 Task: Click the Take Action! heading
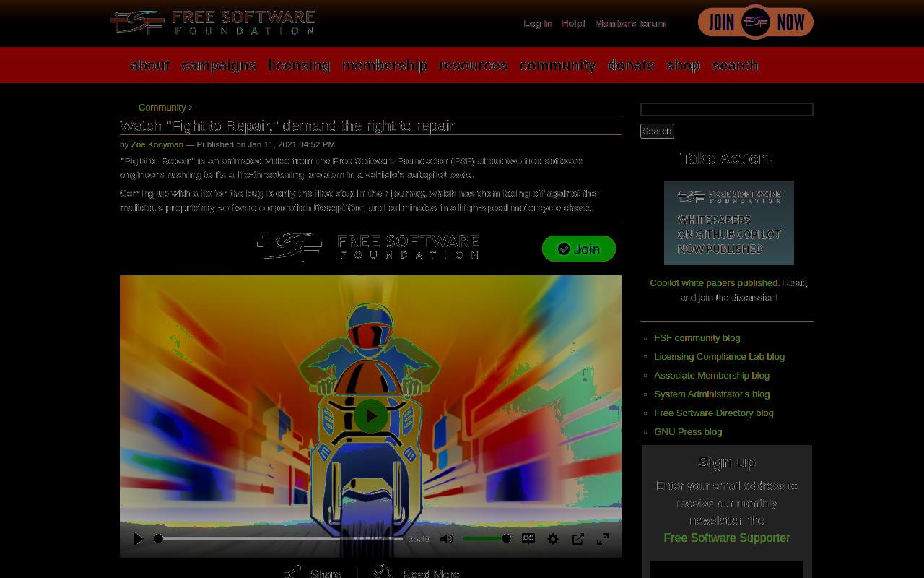coord(727,159)
